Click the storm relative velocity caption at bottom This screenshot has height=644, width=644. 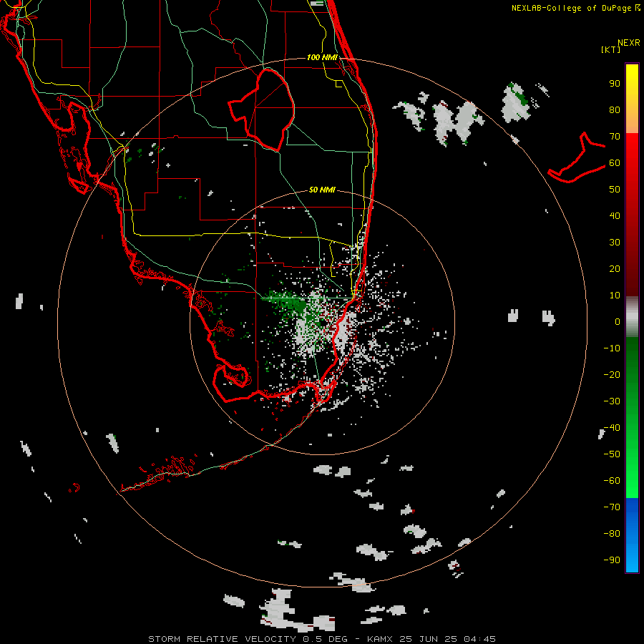[322, 639]
